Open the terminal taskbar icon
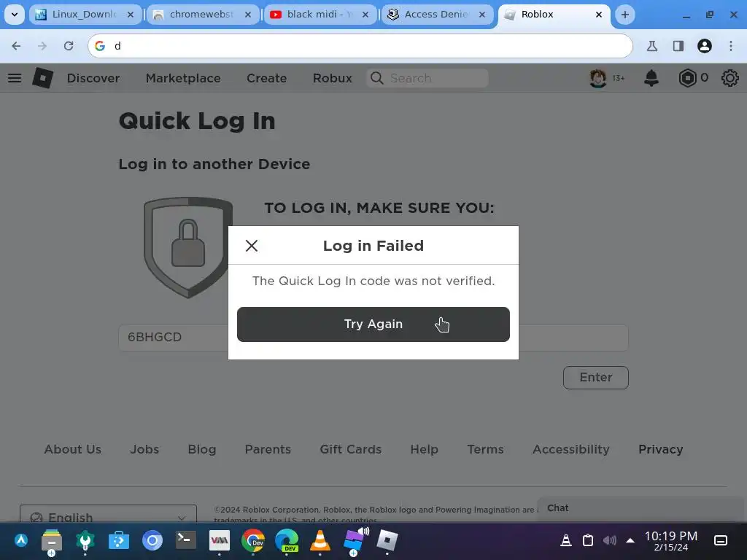 pos(186,540)
